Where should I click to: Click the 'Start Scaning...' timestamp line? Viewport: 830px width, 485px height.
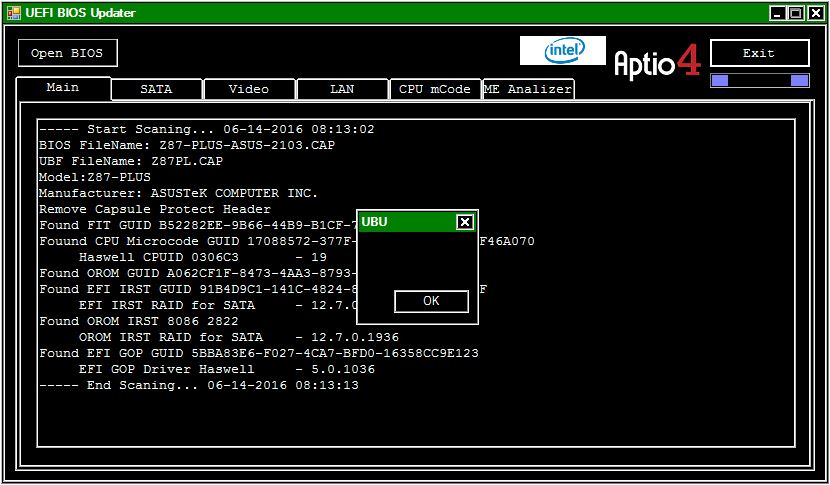[206, 129]
